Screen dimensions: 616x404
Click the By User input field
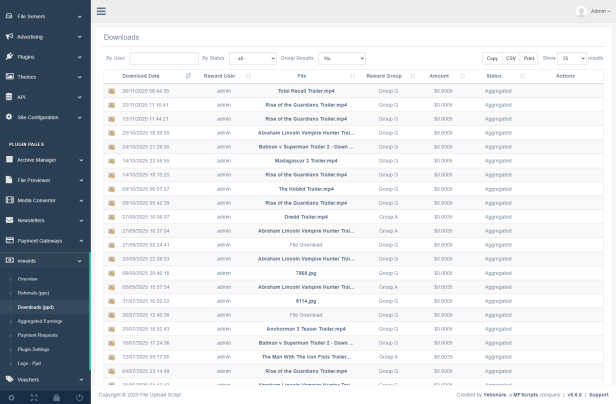pos(164,59)
